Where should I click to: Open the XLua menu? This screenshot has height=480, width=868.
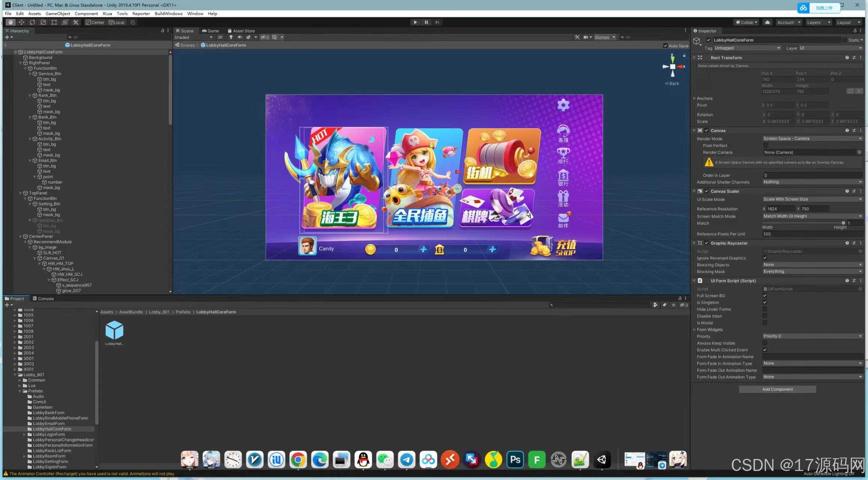pos(107,13)
